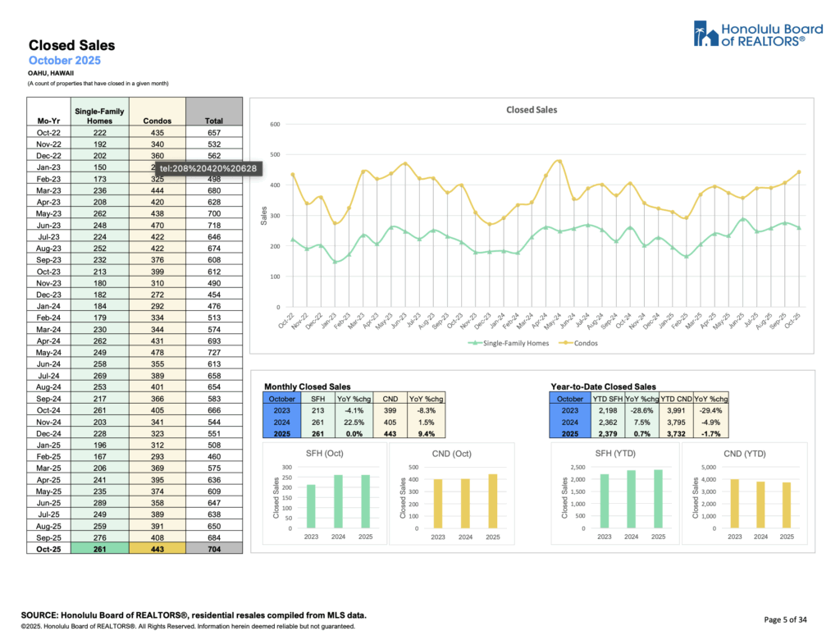
Task: Click the 2024 bar in SFH (YTD) chart
Action: (x=631, y=499)
